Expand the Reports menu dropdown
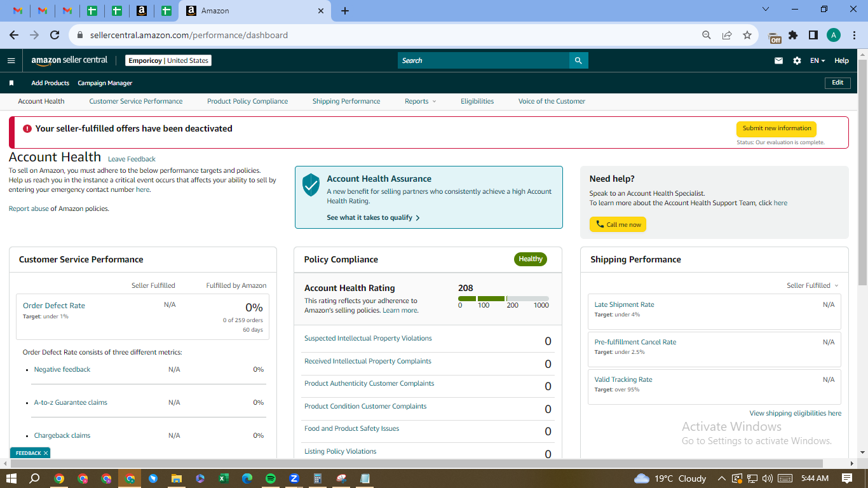This screenshot has width=868, height=488. click(x=421, y=102)
